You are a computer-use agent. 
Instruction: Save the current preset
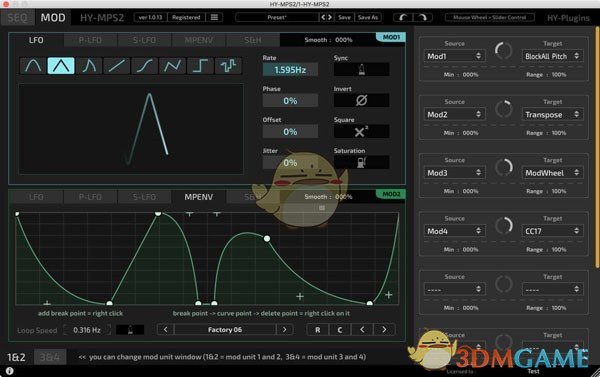click(344, 17)
